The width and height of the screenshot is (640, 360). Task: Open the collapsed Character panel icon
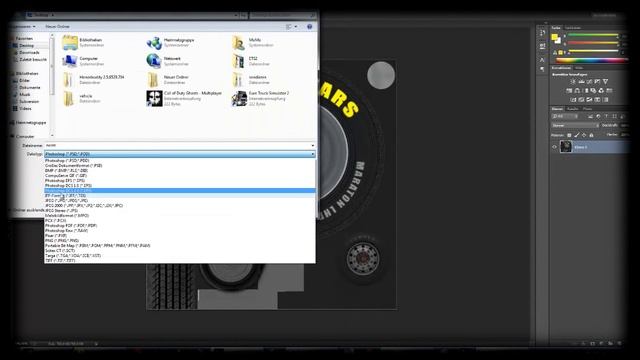click(542, 60)
